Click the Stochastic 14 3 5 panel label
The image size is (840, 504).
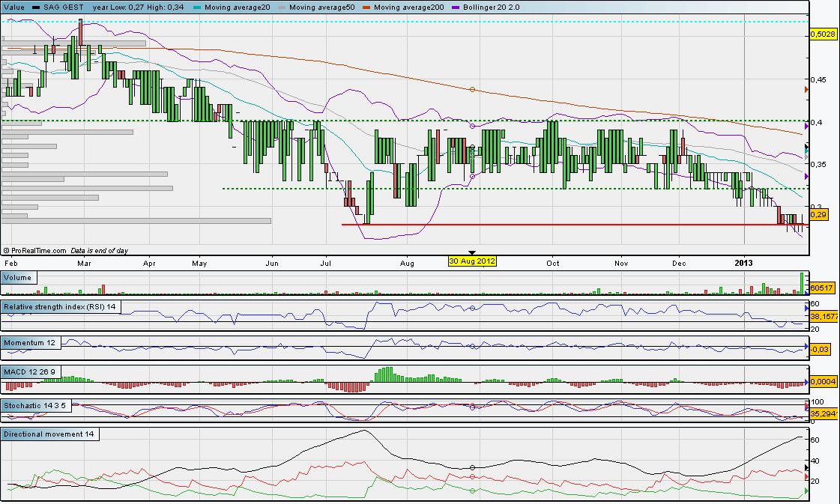click(x=37, y=405)
